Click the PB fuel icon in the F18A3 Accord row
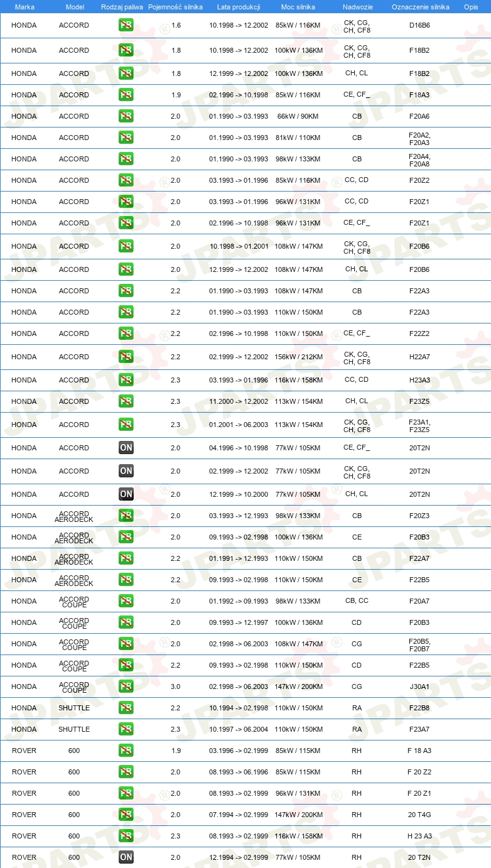Viewport: 491px width, 868px height. (x=126, y=95)
